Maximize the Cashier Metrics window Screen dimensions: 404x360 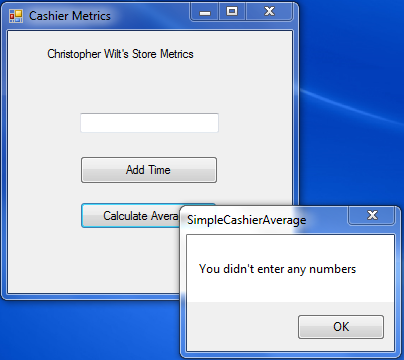(x=232, y=12)
